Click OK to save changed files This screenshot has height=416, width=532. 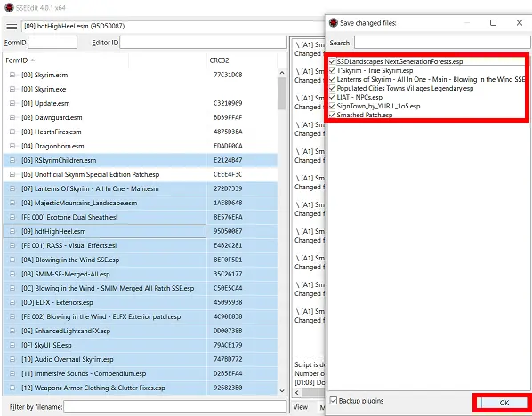pyautogui.click(x=504, y=403)
